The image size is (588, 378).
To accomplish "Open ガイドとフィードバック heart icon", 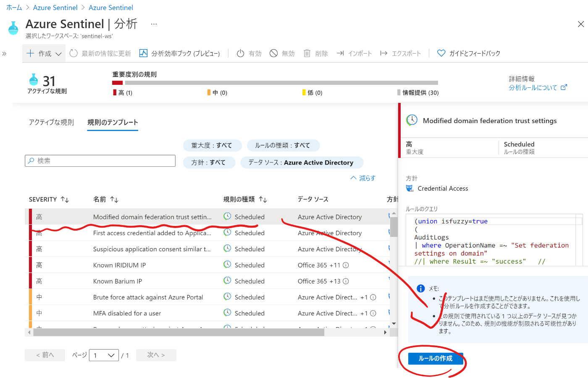I will (x=441, y=53).
